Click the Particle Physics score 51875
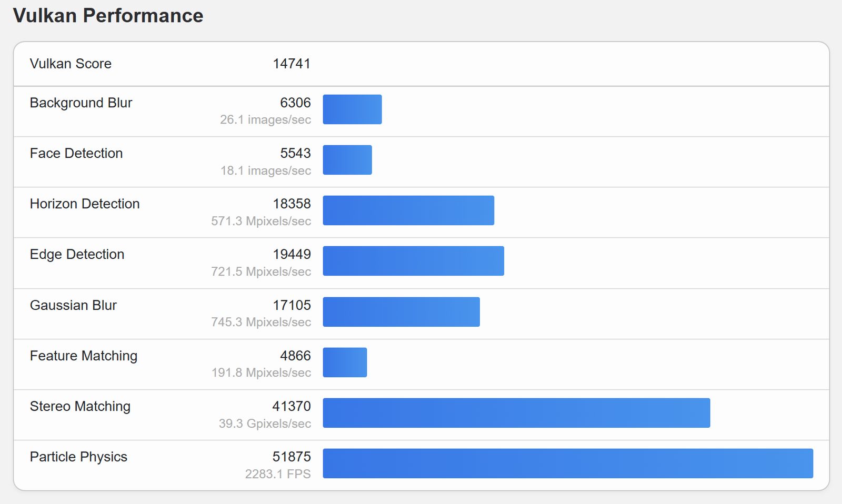This screenshot has height=504, width=842. click(x=292, y=457)
